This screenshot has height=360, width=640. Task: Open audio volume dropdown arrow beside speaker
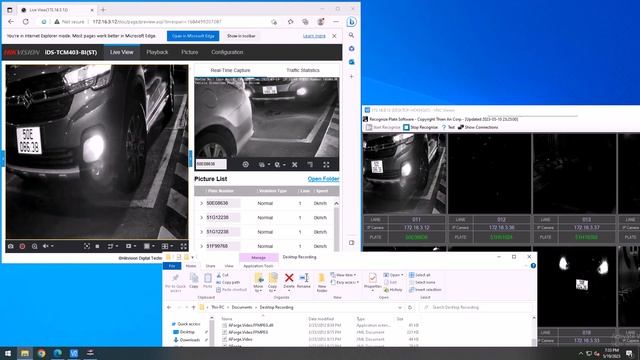coord(52,246)
